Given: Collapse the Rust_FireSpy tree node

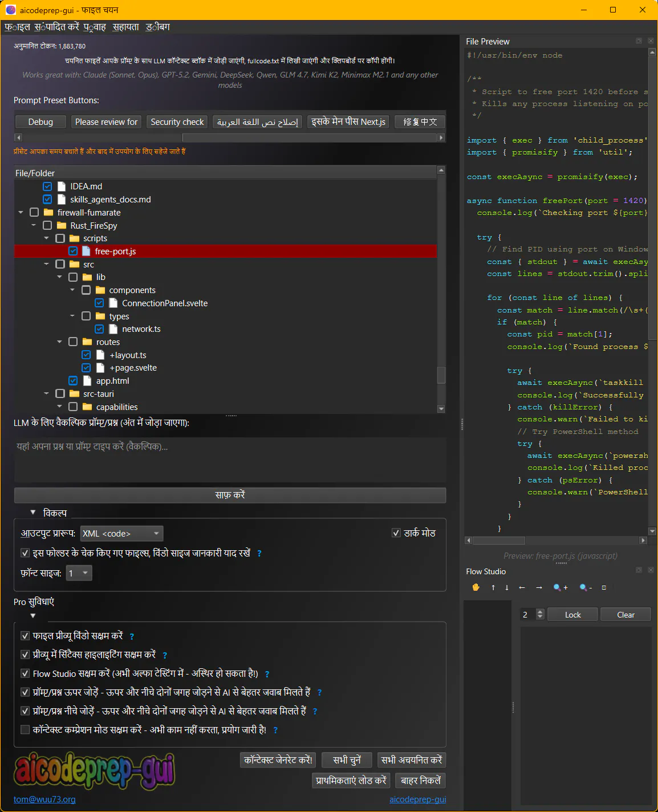Looking at the screenshot, I should pyautogui.click(x=34, y=225).
